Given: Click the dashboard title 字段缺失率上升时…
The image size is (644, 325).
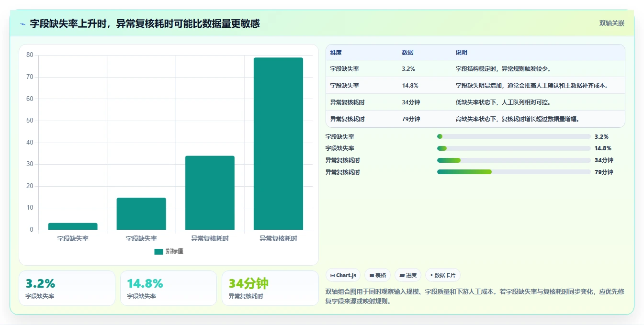Looking at the screenshot, I should [145, 23].
